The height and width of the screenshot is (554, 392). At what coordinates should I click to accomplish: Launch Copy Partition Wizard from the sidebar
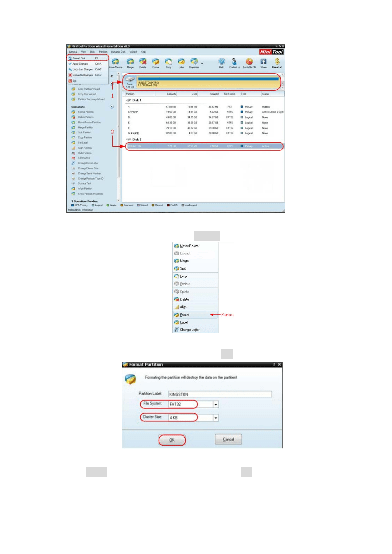click(x=86, y=89)
